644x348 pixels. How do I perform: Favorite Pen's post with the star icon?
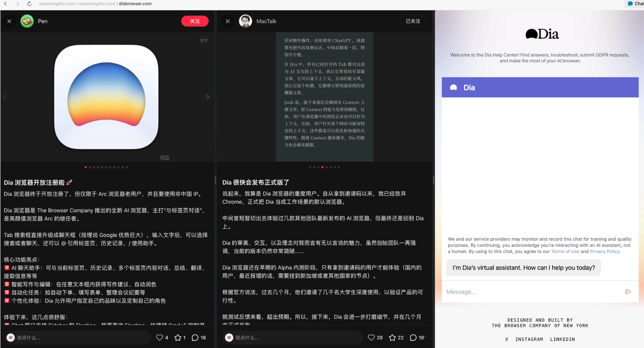click(x=178, y=337)
